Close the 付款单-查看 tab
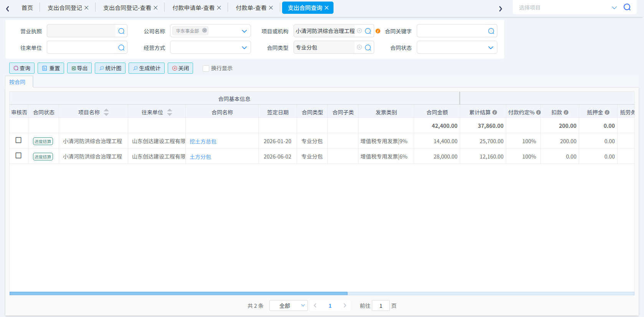The width and height of the screenshot is (644, 317). [x=271, y=8]
